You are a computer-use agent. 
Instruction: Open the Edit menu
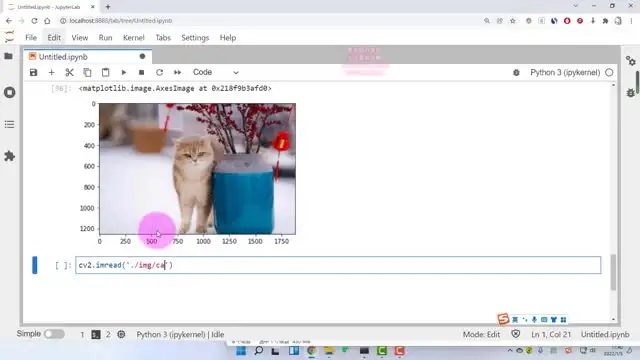tap(54, 38)
